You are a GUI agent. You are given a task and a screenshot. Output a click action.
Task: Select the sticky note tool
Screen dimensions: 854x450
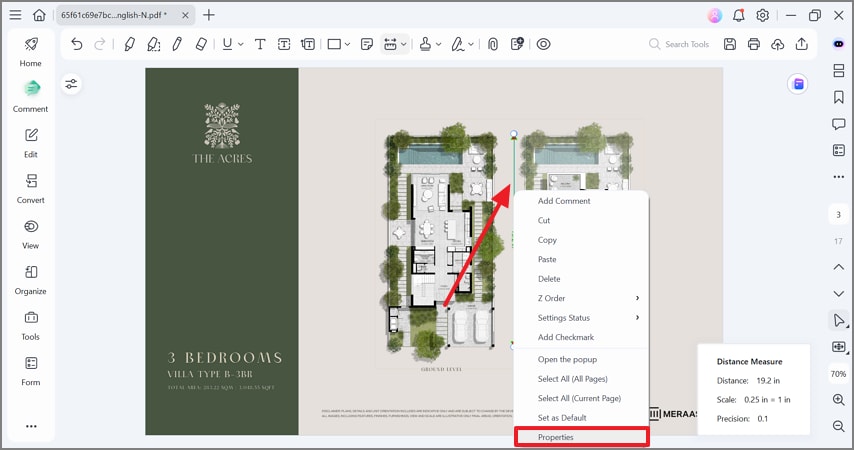[x=367, y=44]
